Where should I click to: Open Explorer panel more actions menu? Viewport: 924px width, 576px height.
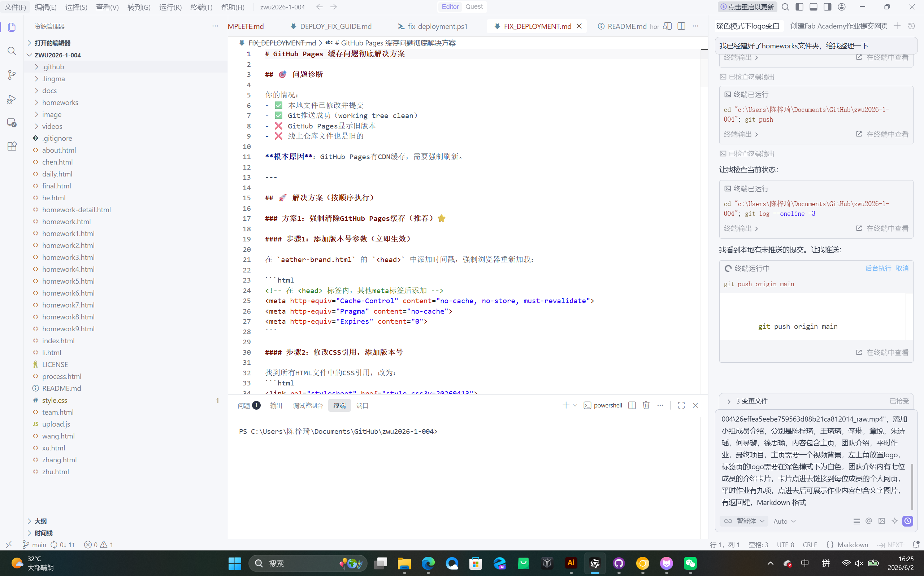click(x=215, y=26)
